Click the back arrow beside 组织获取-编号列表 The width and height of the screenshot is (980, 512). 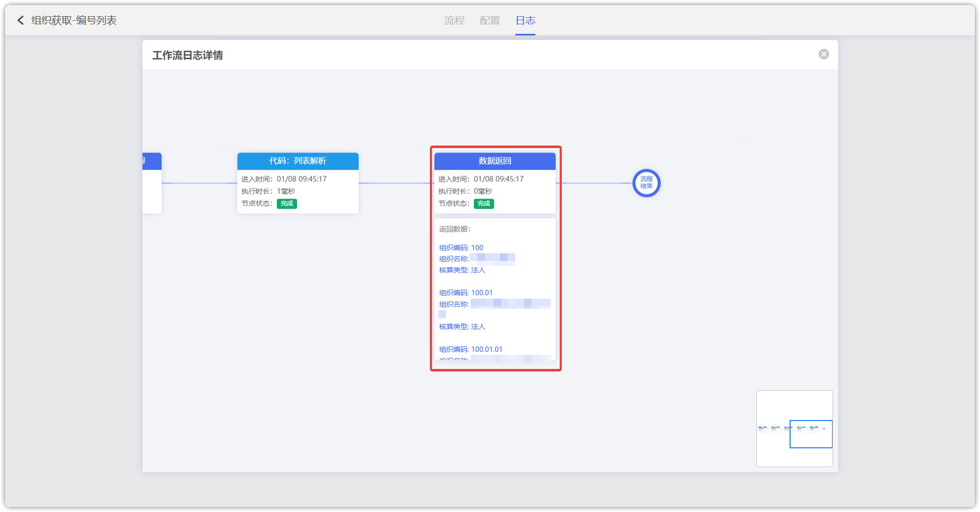click(21, 20)
